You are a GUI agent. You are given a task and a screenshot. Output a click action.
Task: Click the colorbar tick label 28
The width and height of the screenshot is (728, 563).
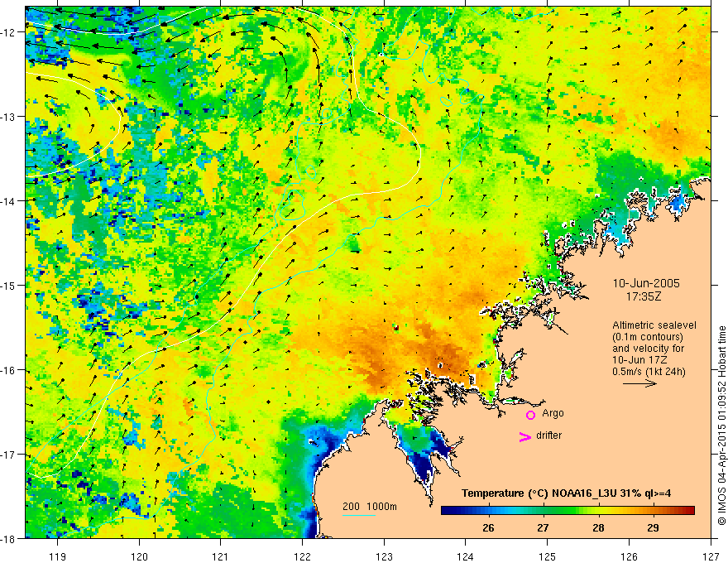click(x=598, y=528)
